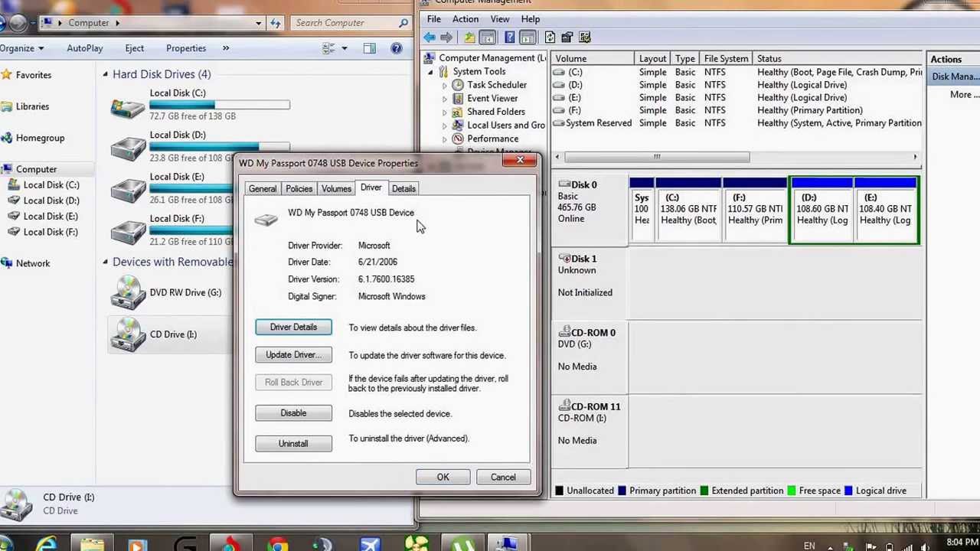
Task: Click the volume list horizontal scrollbar
Action: pos(657,157)
